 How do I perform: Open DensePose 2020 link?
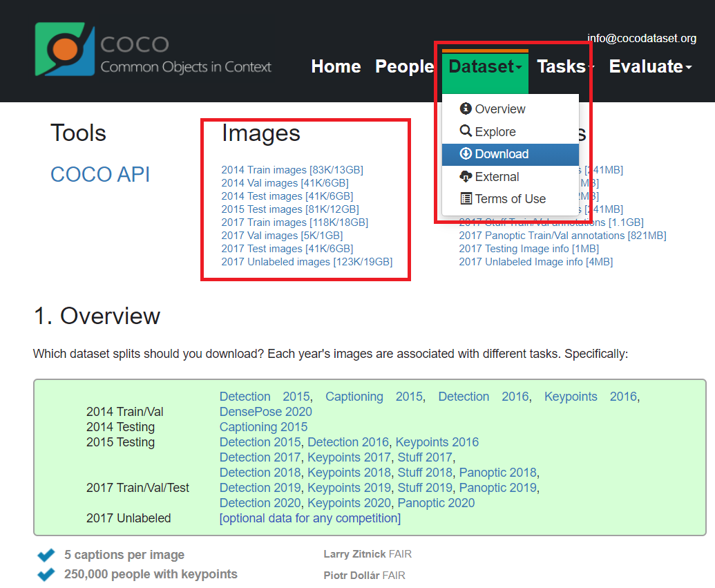tap(265, 412)
